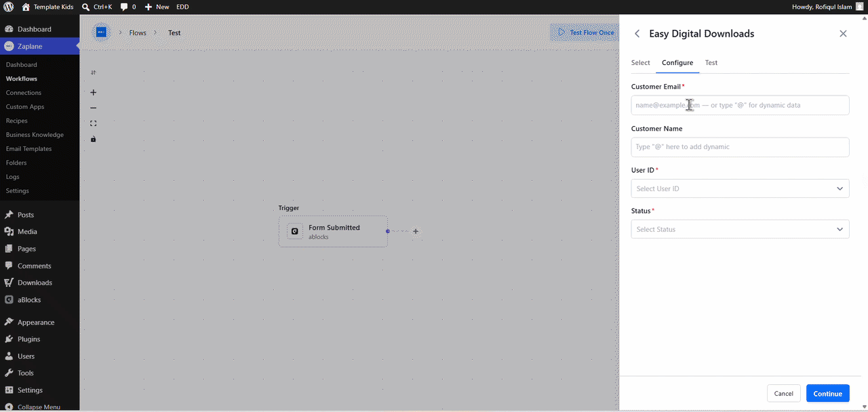Toggle the canvas lock

point(94,139)
